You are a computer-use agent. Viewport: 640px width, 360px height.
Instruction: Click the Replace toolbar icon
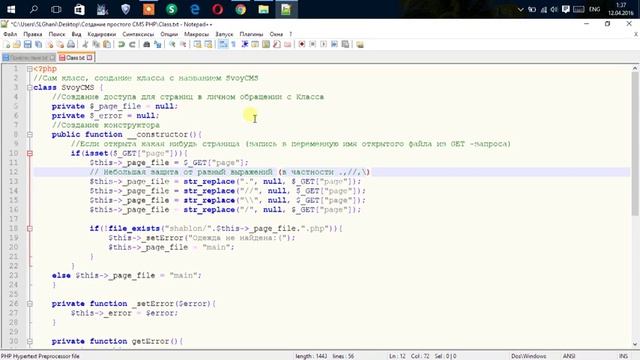(158, 44)
